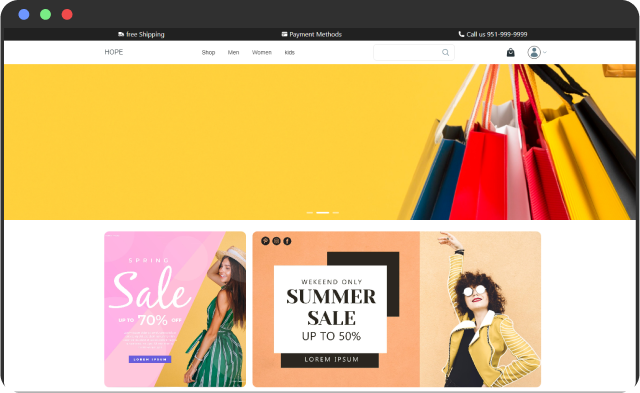Select the first carousel slide indicator
The height and width of the screenshot is (393, 640).
click(310, 213)
